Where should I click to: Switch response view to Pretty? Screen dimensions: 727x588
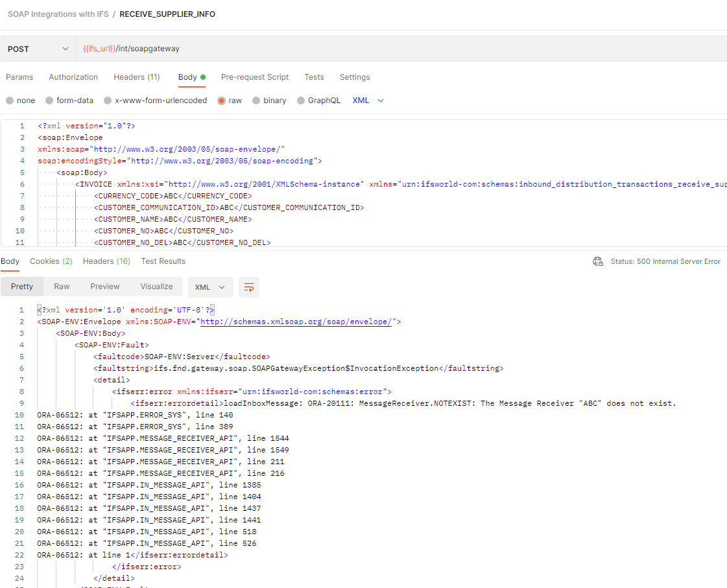point(22,287)
